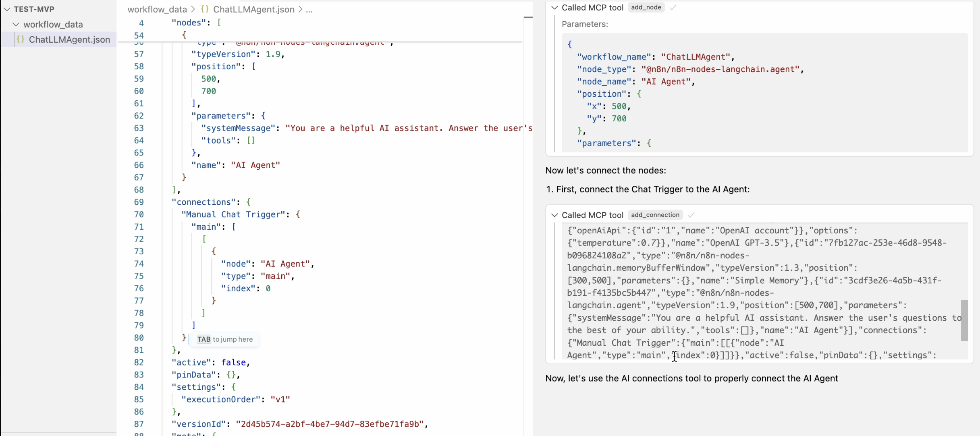This screenshot has width=980, height=436.
Task: Open workflow_data breadcrumb segment
Action: coord(157,9)
